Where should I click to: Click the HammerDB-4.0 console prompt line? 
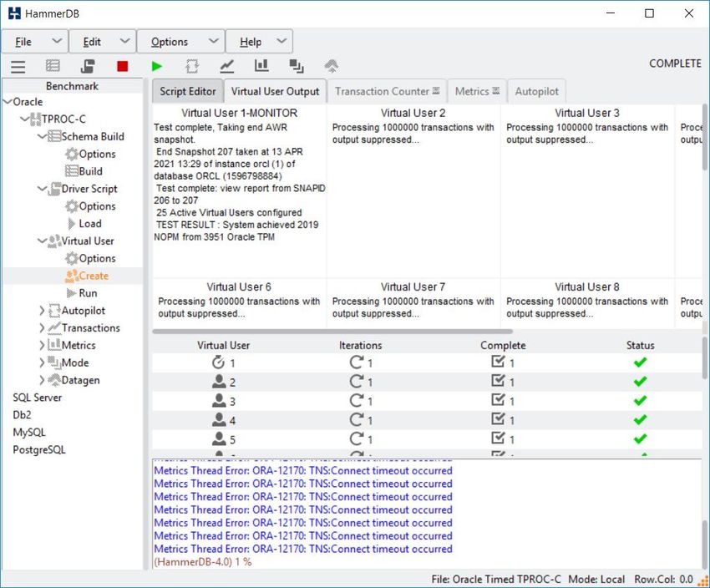pyautogui.click(x=203, y=562)
